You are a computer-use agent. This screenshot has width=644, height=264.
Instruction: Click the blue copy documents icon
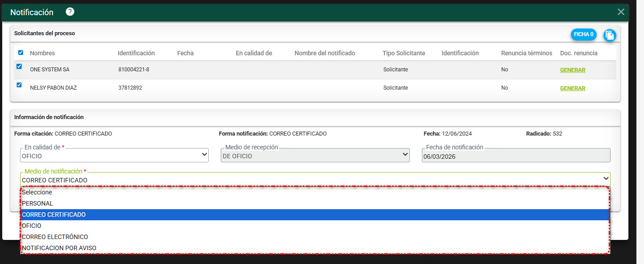click(x=610, y=35)
